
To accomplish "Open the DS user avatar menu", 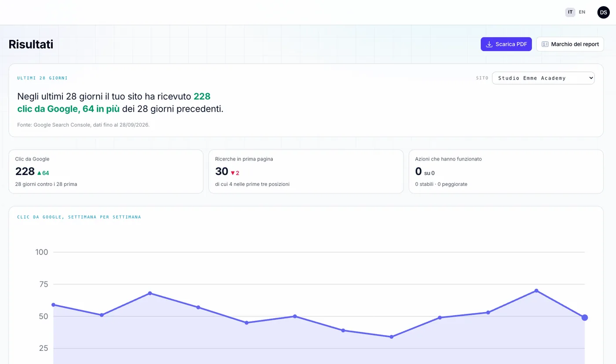I will [x=603, y=12].
